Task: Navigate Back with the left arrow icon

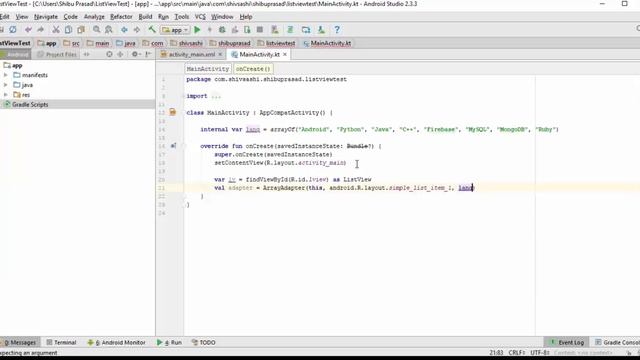Action: point(124,30)
